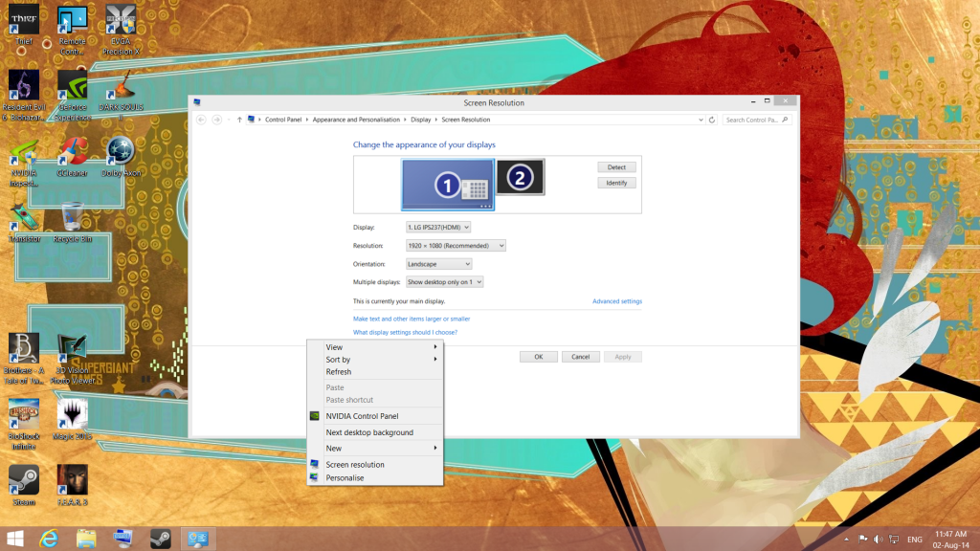This screenshot has width=980, height=551.
Task: Click Appearance and Personalisation breadcrumb
Action: pyautogui.click(x=356, y=120)
